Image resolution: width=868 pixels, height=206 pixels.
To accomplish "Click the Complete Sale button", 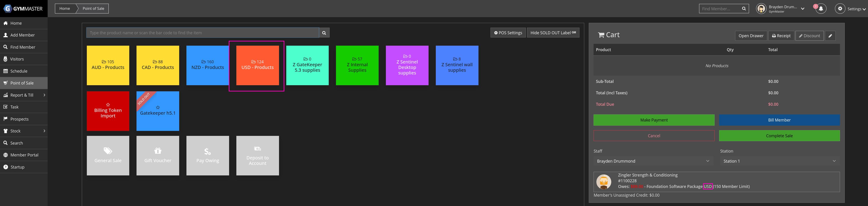I will tap(779, 136).
